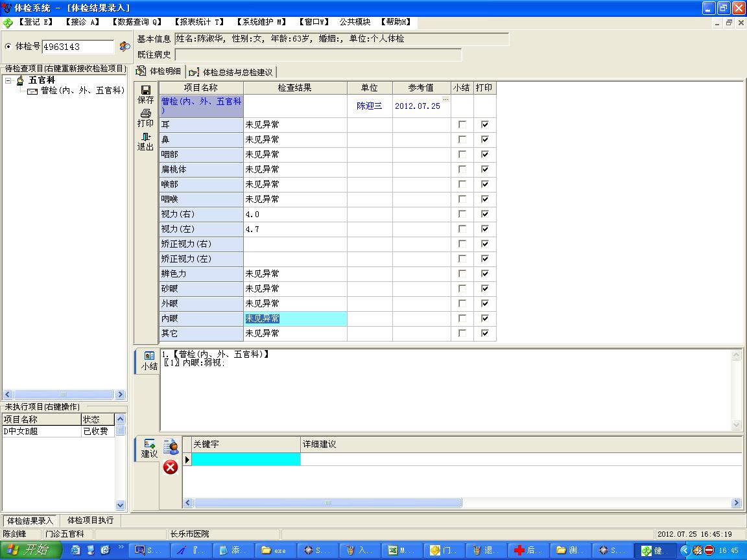
Task: Click the 体检号 input field
Action: pyautogui.click(x=78, y=47)
